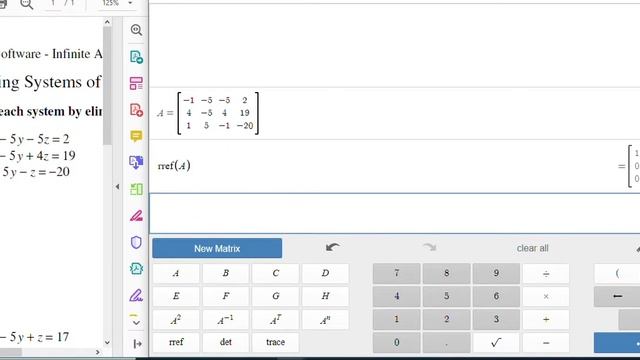Click the A inverse key
Viewport: 640px width, 360px height.
point(226,320)
